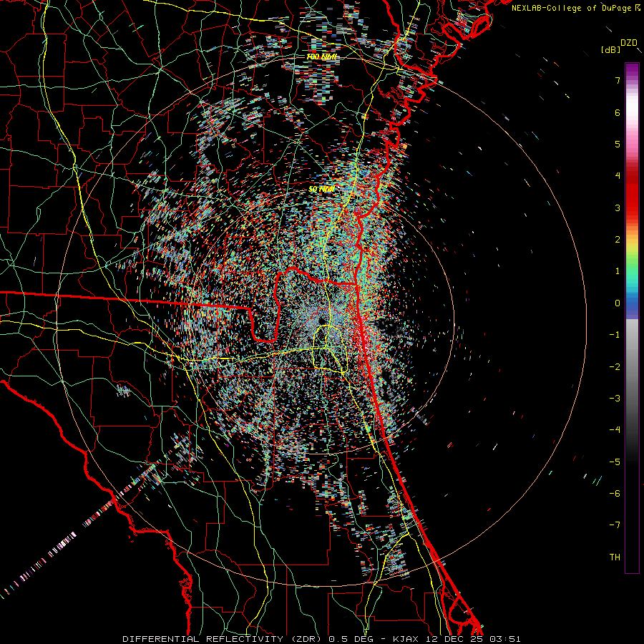Click the NEXLAB-College of DuPage title text
This screenshot has width=644, height=644.
(x=572, y=8)
